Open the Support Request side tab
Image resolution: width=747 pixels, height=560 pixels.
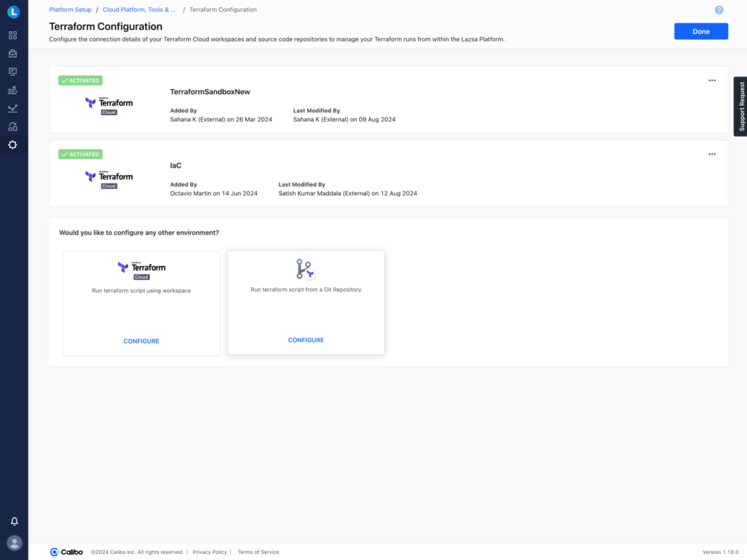pos(741,106)
